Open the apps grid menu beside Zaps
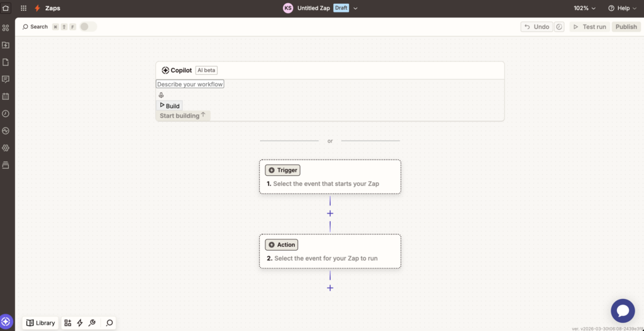Viewport: 644px width, 331px height. click(x=24, y=8)
